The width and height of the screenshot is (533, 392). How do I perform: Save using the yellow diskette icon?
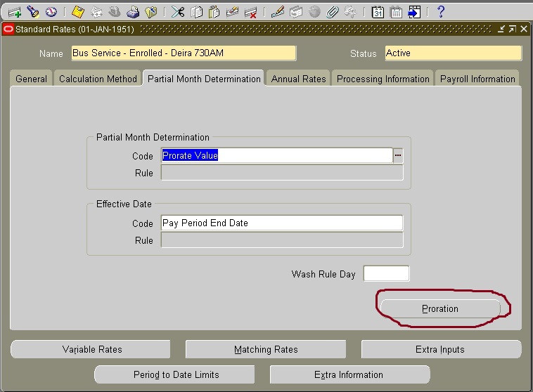click(x=78, y=12)
